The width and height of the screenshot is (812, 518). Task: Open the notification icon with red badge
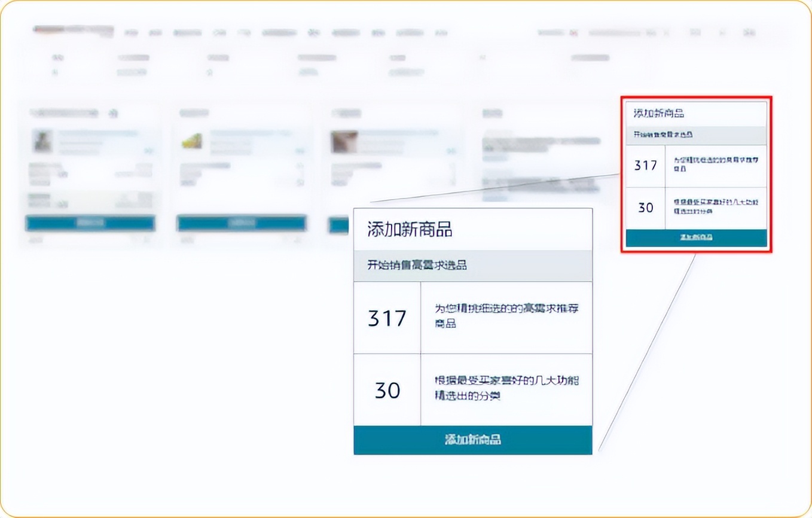coord(573,33)
